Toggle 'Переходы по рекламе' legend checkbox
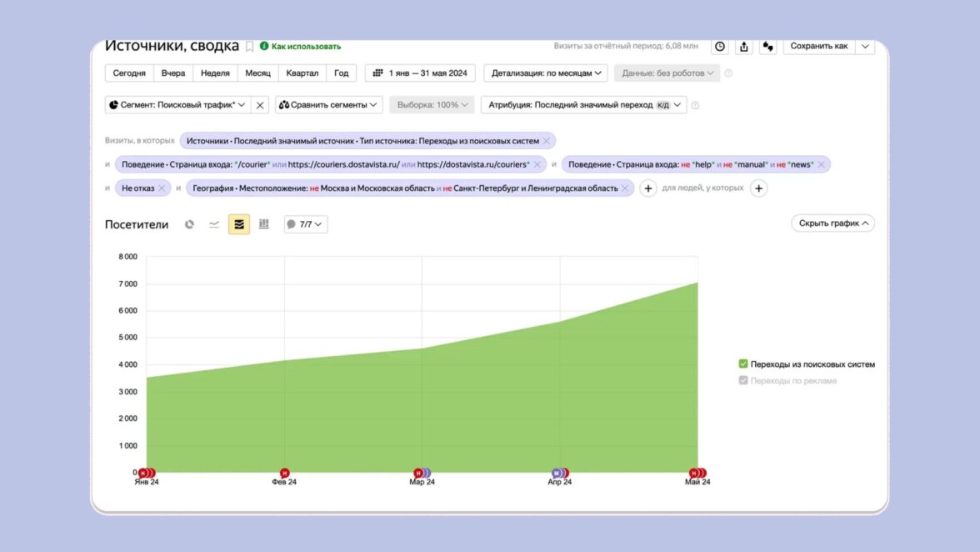Viewport: 980px width, 552px height. (743, 380)
